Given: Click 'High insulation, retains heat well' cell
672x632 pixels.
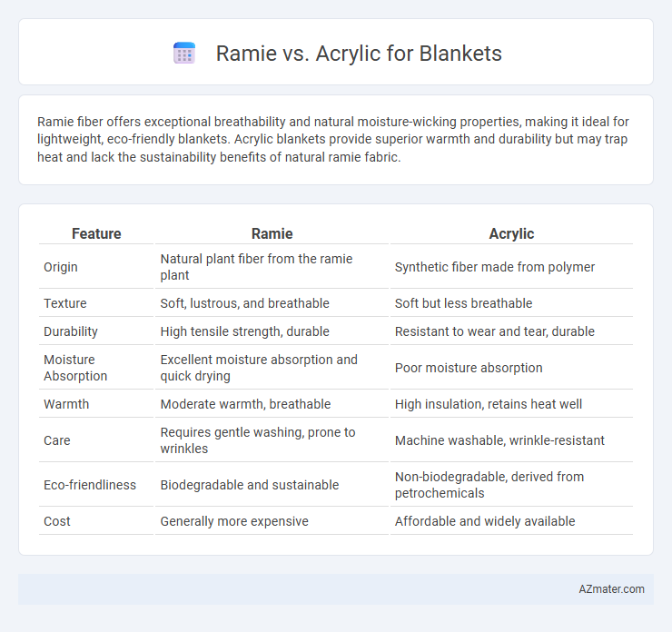Looking at the screenshot, I should point(511,404).
